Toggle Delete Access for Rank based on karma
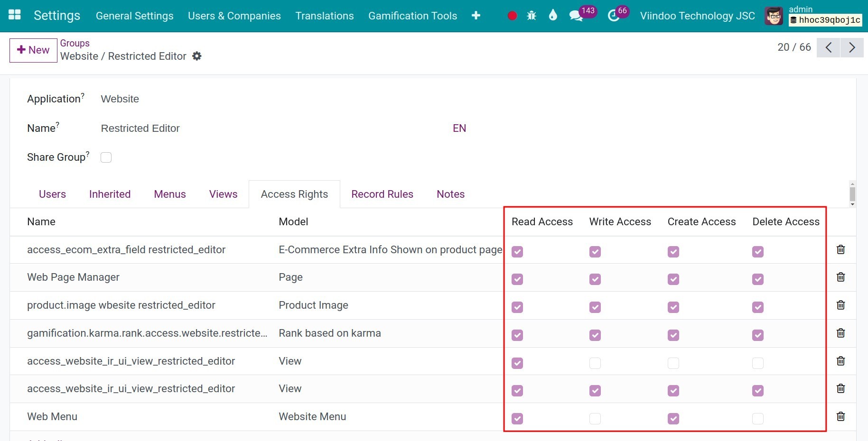 (x=758, y=335)
